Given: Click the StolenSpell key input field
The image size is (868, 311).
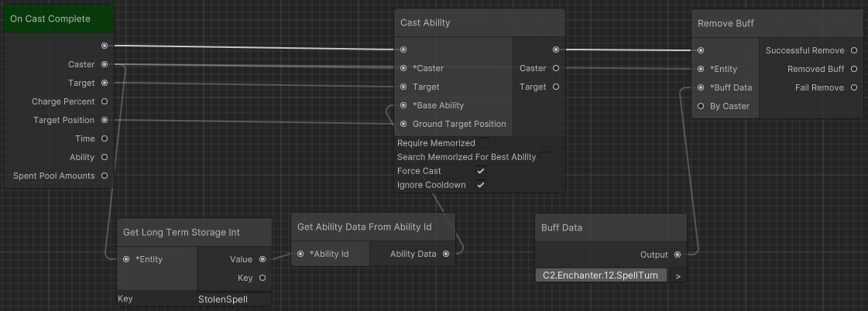Looking at the screenshot, I should (x=232, y=299).
